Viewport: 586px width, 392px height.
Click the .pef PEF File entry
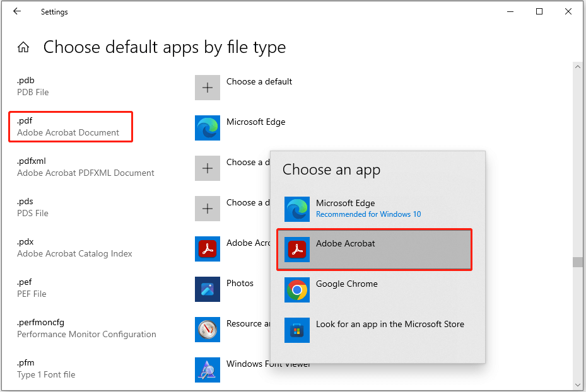pyautogui.click(x=32, y=288)
